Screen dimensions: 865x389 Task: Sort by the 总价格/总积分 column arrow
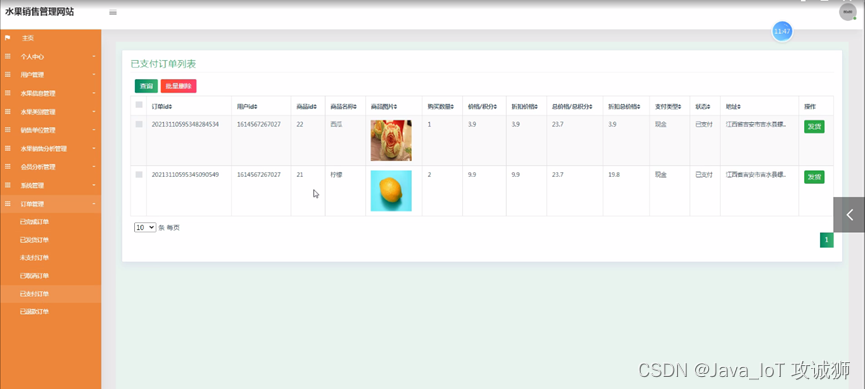(x=591, y=106)
